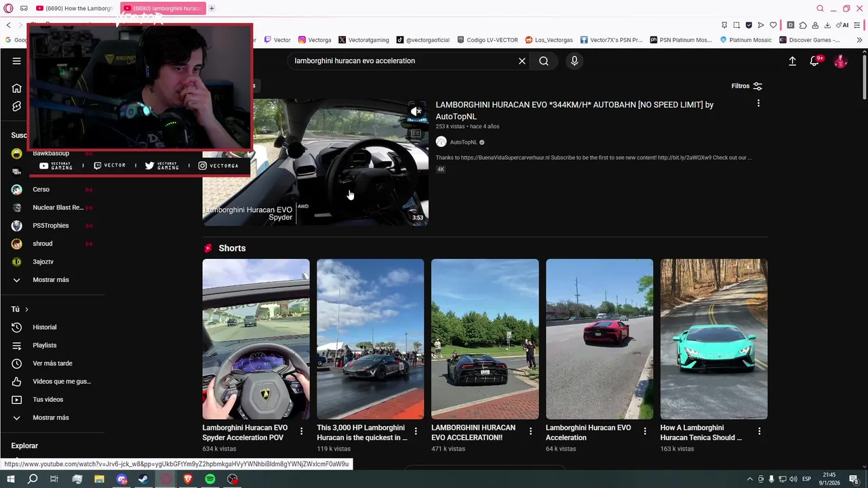The height and width of the screenshot is (488, 868).
Task: Open browser extensions puzzle icon
Action: (803, 25)
